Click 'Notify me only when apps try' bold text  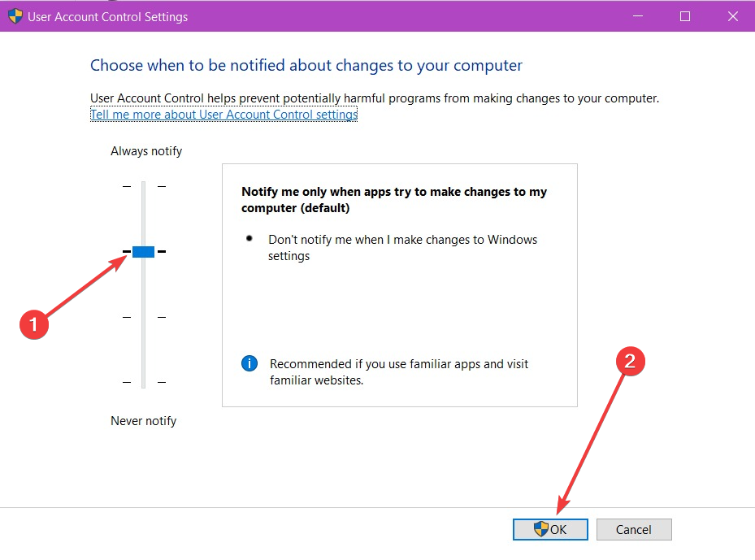(394, 200)
